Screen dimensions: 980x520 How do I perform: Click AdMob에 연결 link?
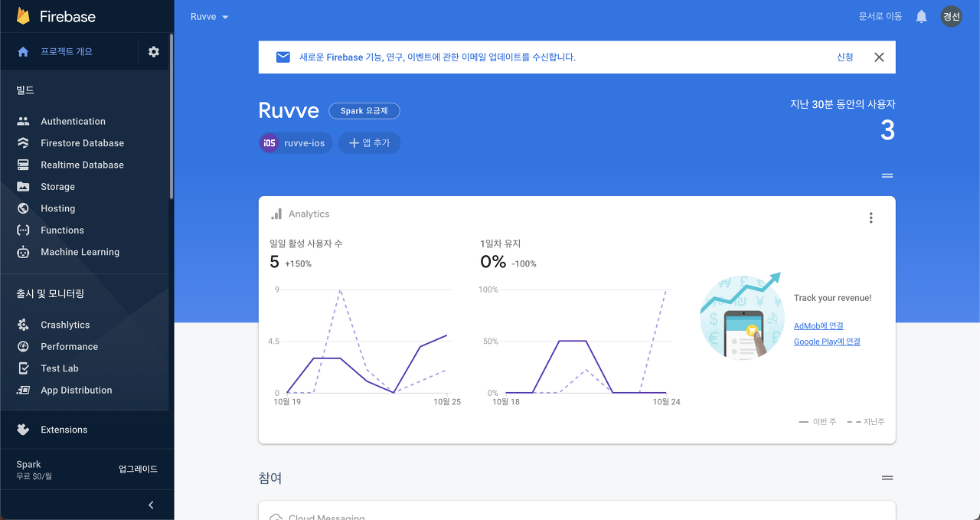click(x=818, y=325)
